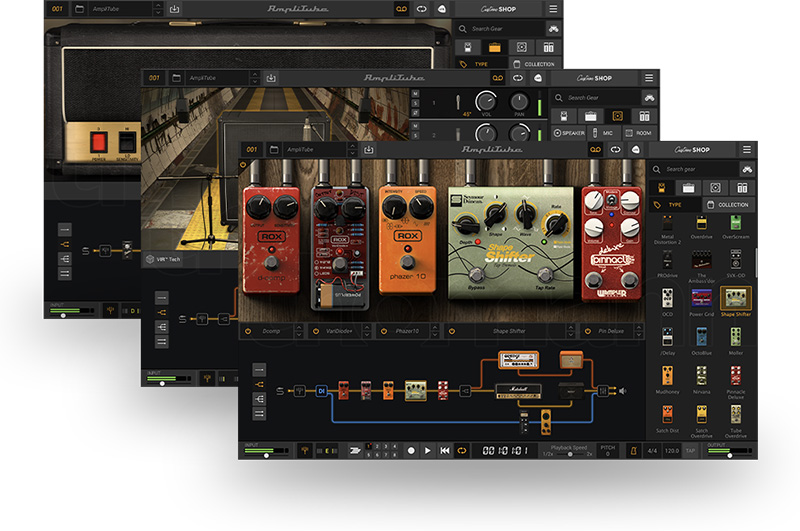Step Dcomp slot model with arrows
800x531 pixels.
(299, 331)
